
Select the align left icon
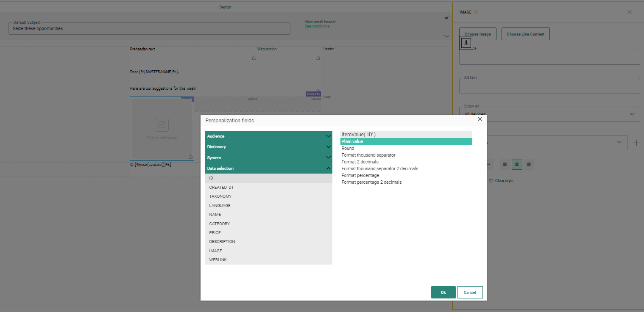coord(505,164)
